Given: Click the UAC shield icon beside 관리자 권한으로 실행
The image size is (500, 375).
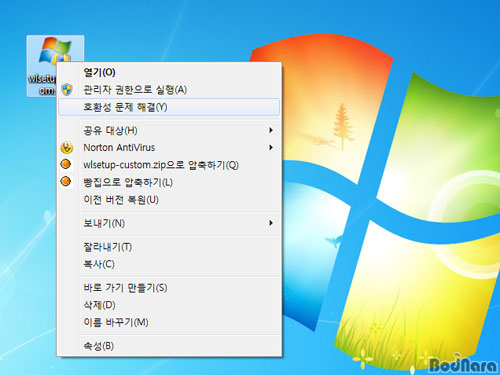Looking at the screenshot, I should (x=67, y=89).
